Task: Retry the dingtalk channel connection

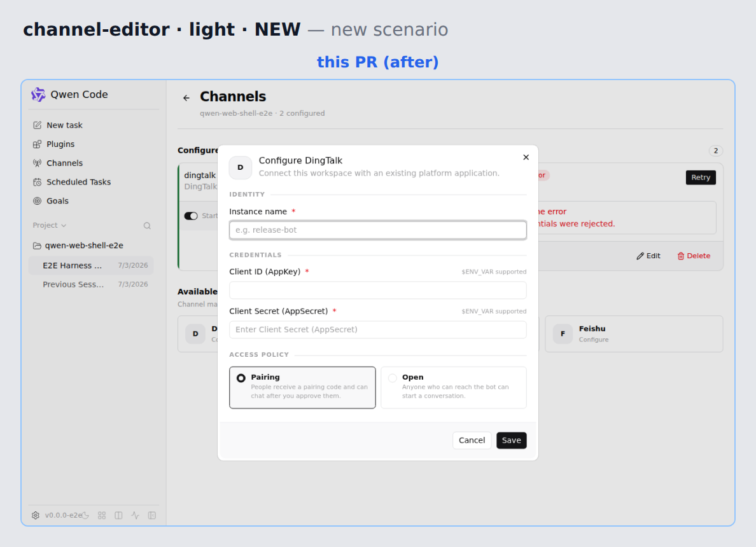Action: click(701, 177)
